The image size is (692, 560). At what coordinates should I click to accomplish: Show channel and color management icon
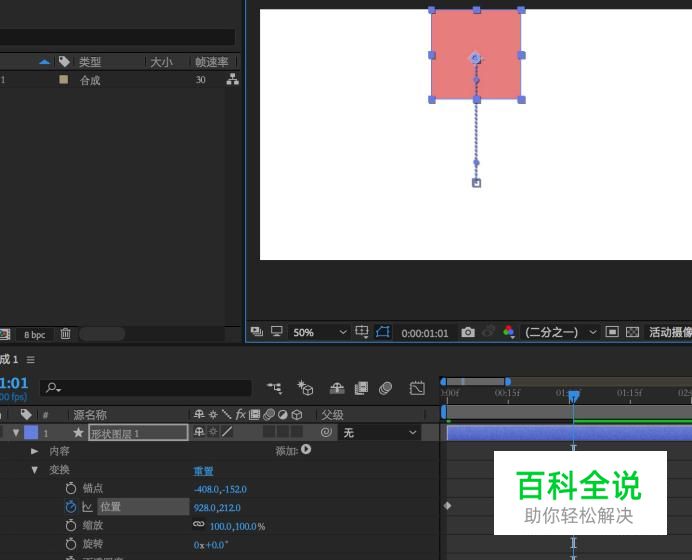click(x=508, y=332)
